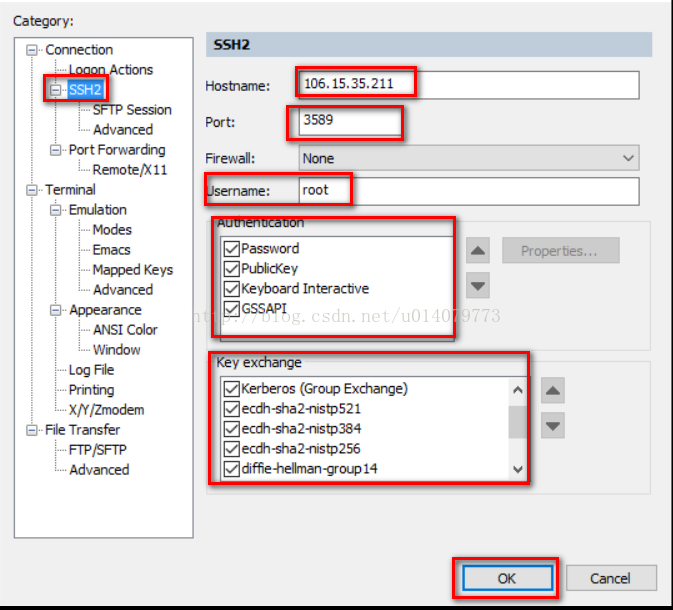Open X/Y/Zmodem settings
673x610 pixels.
pyautogui.click(x=106, y=410)
